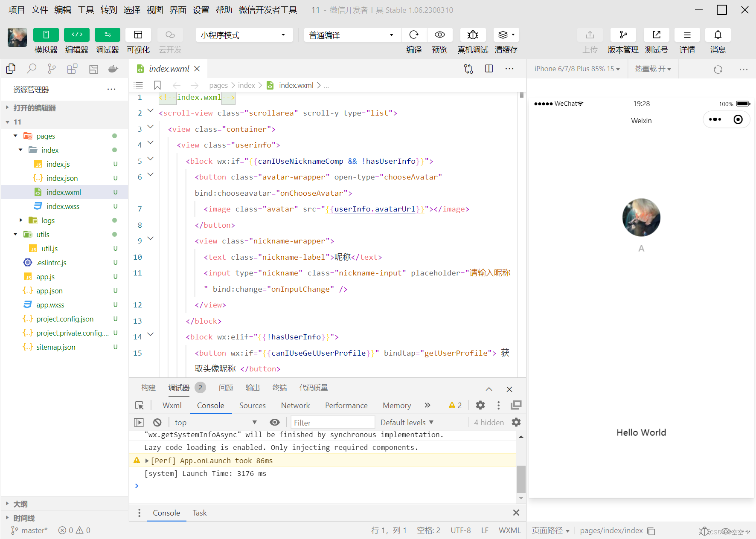Collapse the utils folder in explorer
Viewport: 756px width, 539px height.
click(15, 234)
